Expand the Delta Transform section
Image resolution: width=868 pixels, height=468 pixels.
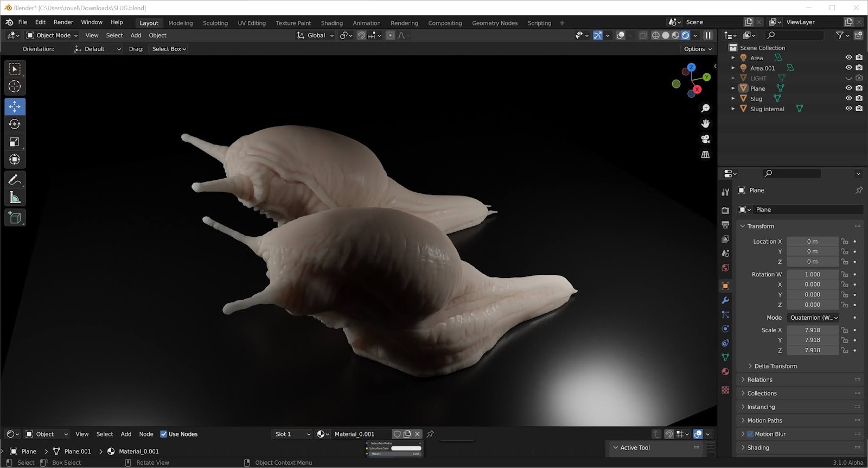tap(775, 366)
